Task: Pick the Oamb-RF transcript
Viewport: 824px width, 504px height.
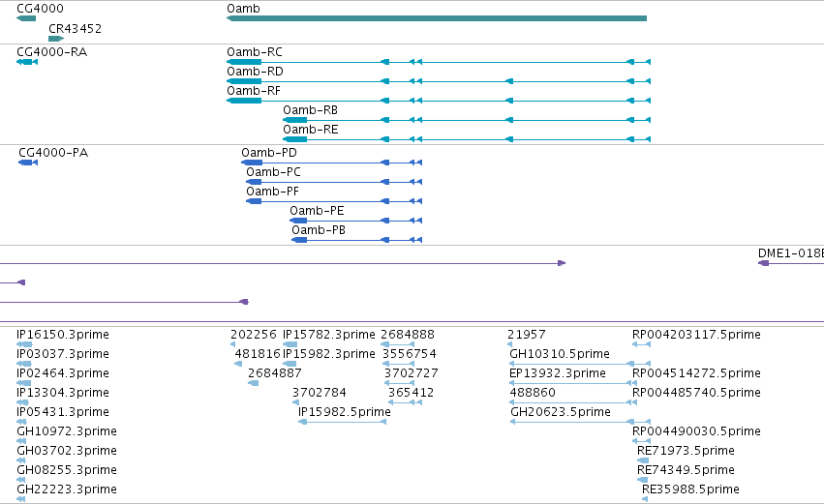Action: tap(254, 91)
